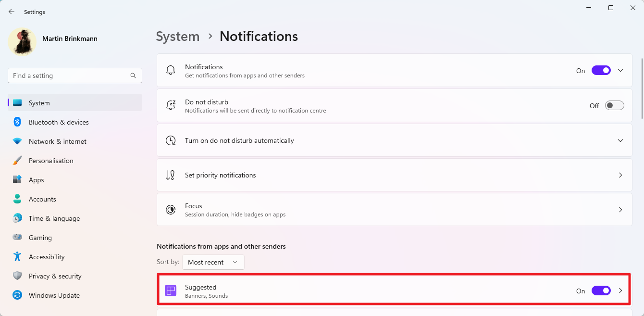The height and width of the screenshot is (316, 644).
Task: Expand the Notifications options chevron
Action: [620, 70]
